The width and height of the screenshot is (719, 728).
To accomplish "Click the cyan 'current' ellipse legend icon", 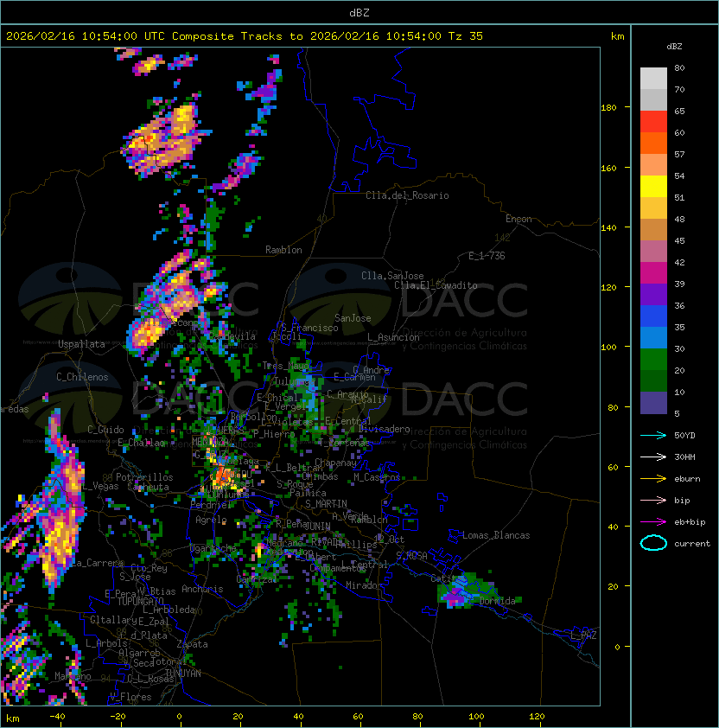I will tap(653, 543).
